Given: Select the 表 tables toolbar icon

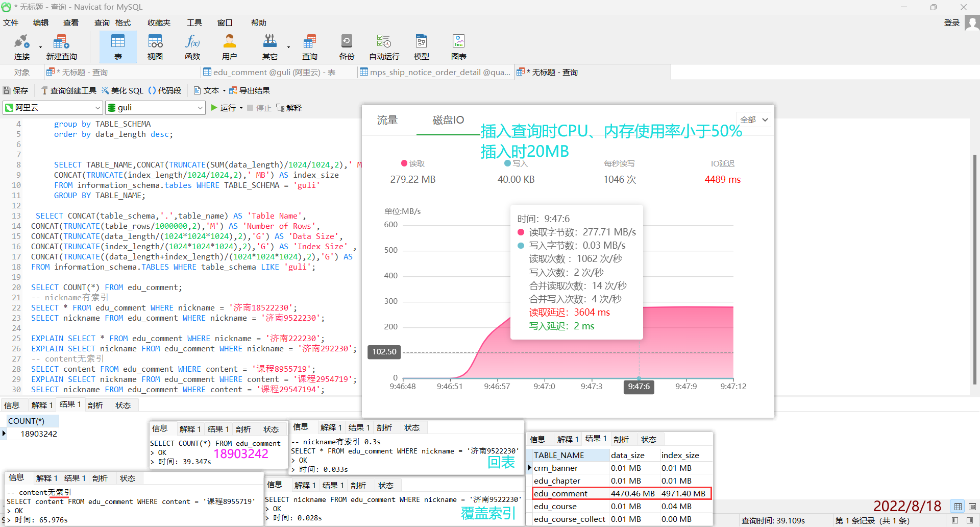Looking at the screenshot, I should click(118, 47).
